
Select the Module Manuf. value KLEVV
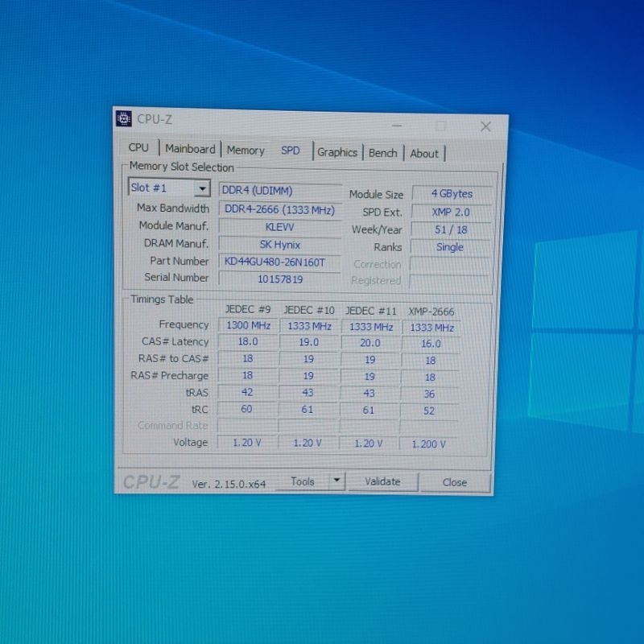(279, 227)
